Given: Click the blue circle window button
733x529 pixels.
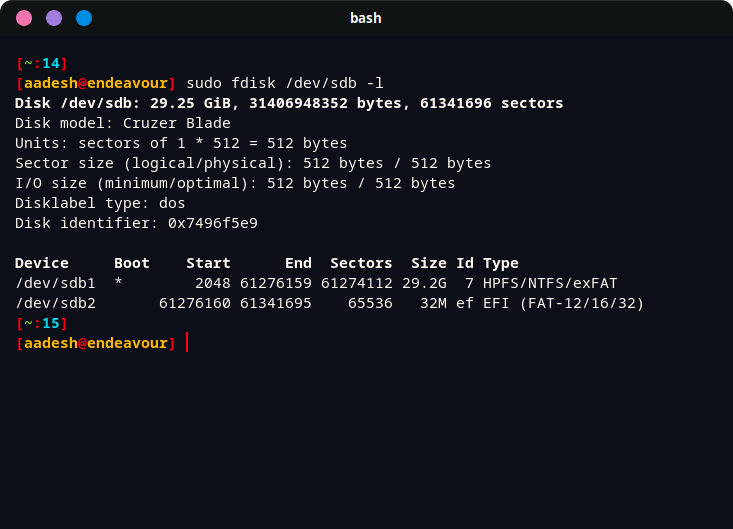Looking at the screenshot, I should (x=84, y=18).
